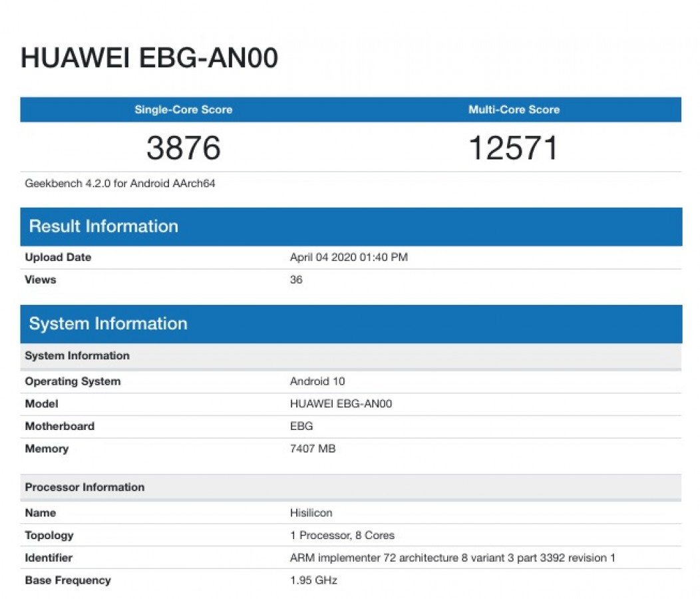Viewport: 700px width, 599px height.
Task: Select the Hisilicon processor name
Action: pos(311,512)
